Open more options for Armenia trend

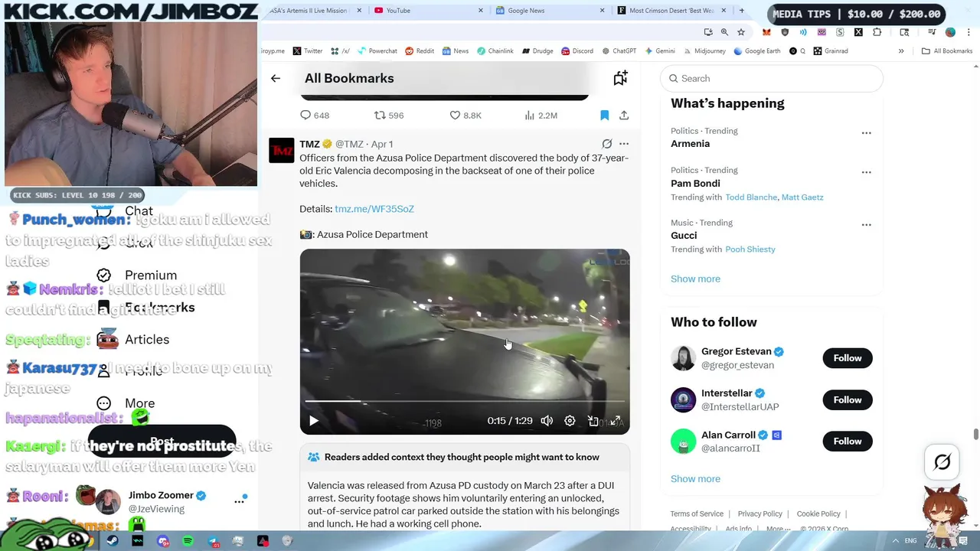pyautogui.click(x=867, y=133)
